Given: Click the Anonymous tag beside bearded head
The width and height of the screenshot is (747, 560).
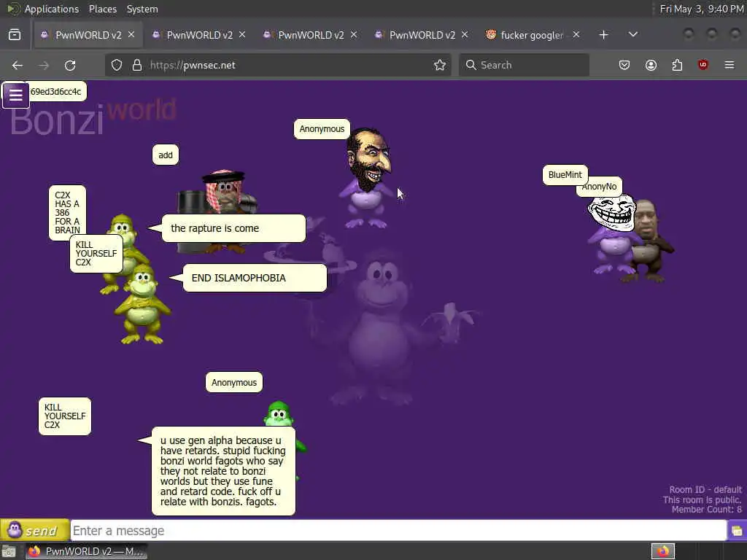Looking at the screenshot, I should [x=322, y=129].
